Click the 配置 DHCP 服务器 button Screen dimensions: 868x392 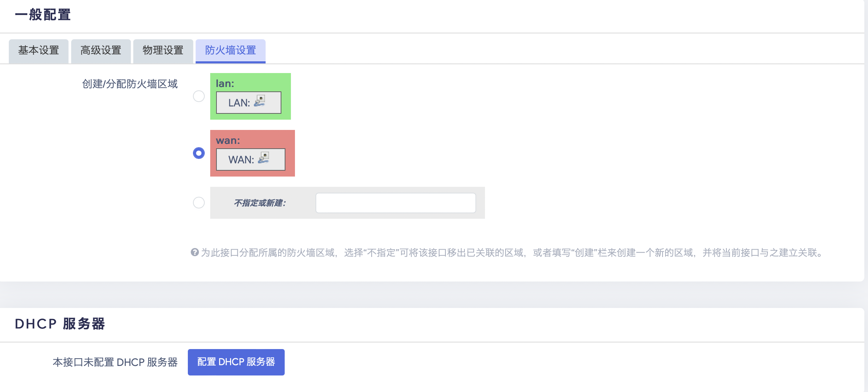[236, 362]
